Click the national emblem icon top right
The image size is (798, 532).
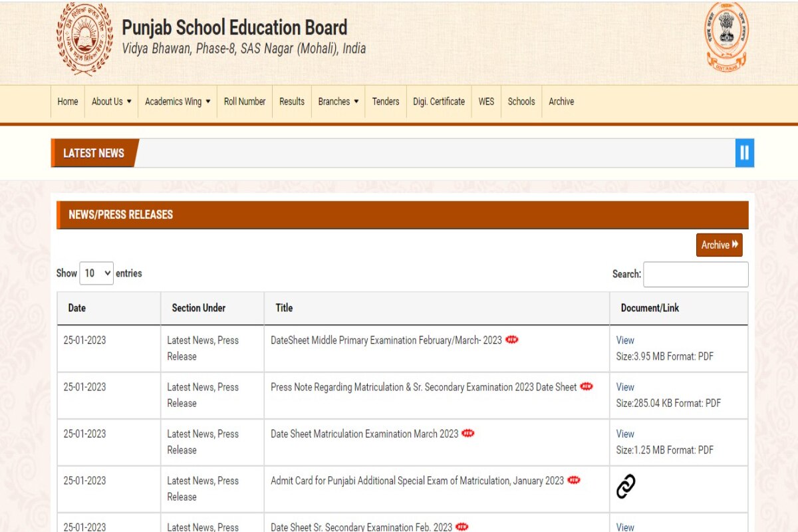pyautogui.click(x=726, y=37)
